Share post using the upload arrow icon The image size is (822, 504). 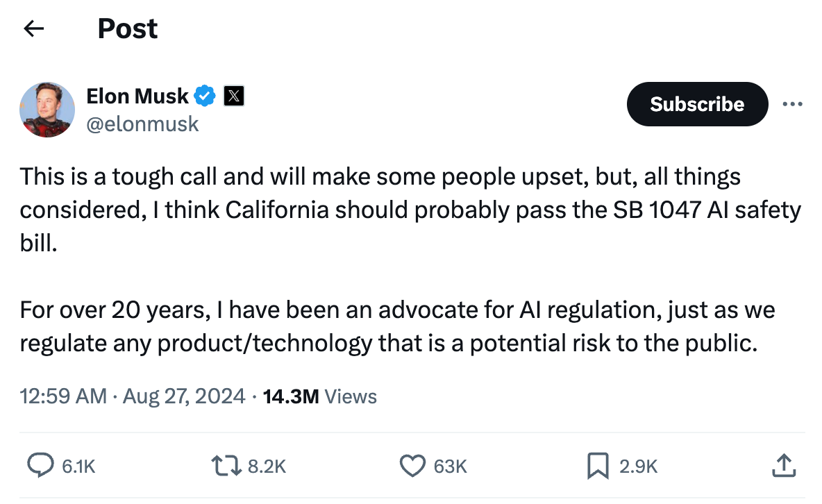[784, 466]
